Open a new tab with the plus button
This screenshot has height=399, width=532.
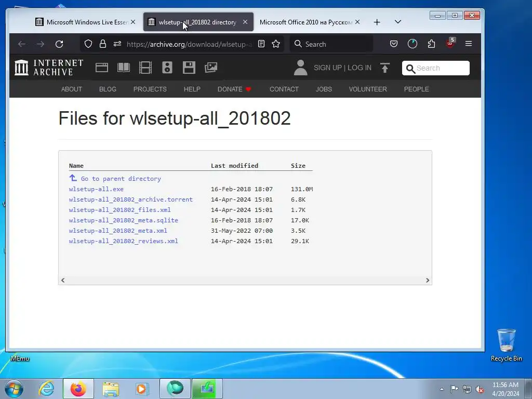pos(377,22)
